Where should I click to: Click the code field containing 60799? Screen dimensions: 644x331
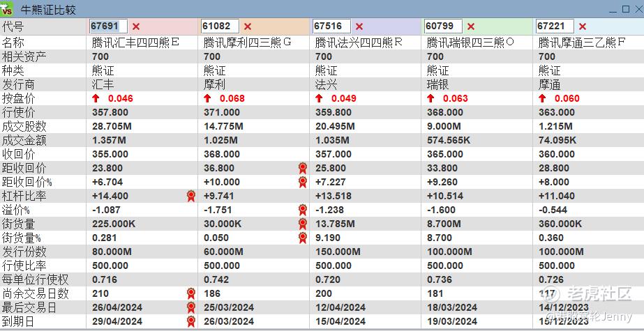pos(444,26)
